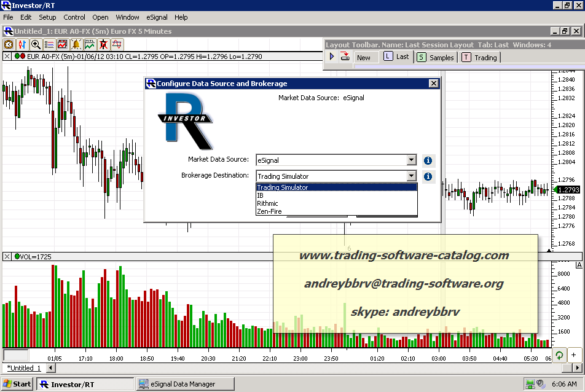The width and height of the screenshot is (585, 392).
Task: Toggle the X box on EUR A0-FX pane
Action: [7, 57]
